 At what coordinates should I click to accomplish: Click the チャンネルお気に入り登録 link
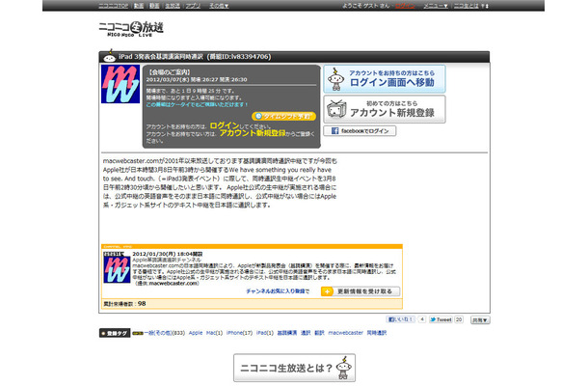[x=276, y=291]
